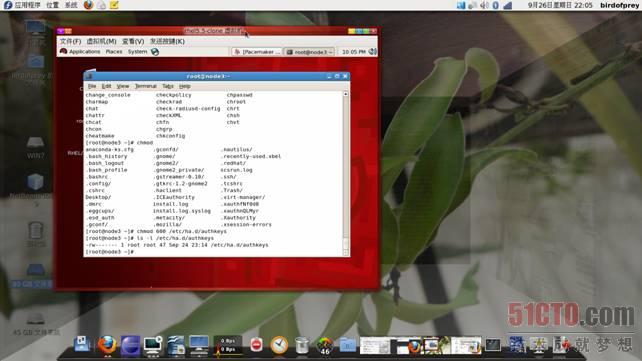Screen dimensions: 642x361
Task: Click the network speed Bps monitor in dock
Action: point(228,345)
